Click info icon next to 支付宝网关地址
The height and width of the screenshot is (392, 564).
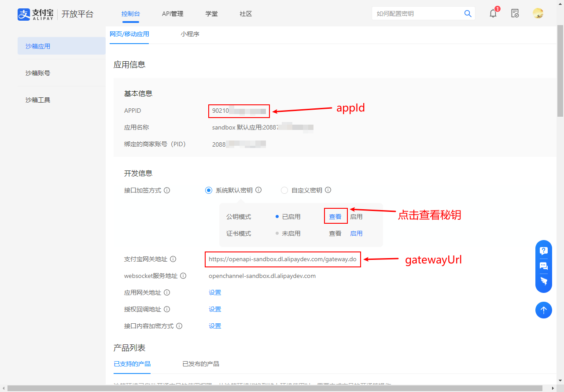(173, 259)
